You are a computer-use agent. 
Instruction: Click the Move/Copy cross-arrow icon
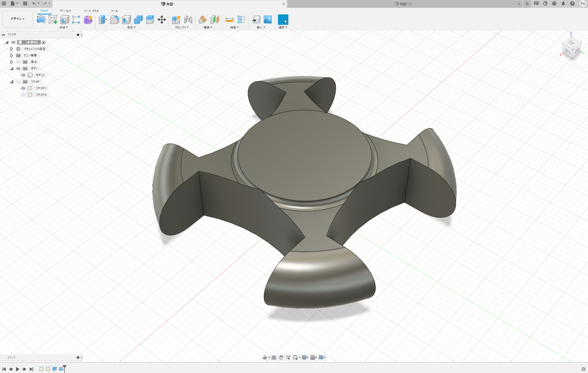(x=162, y=20)
